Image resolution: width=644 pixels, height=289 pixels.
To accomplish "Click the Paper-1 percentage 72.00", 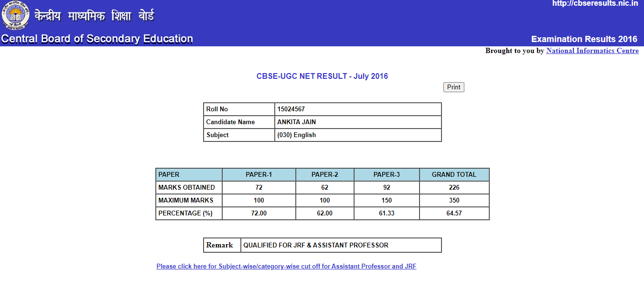I will 259,214.
